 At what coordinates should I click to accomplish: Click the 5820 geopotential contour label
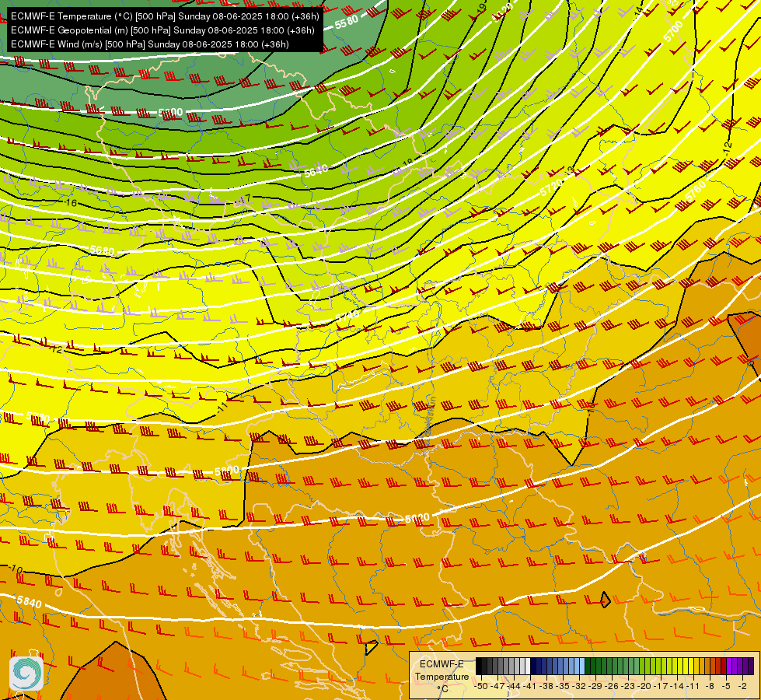pos(417,518)
